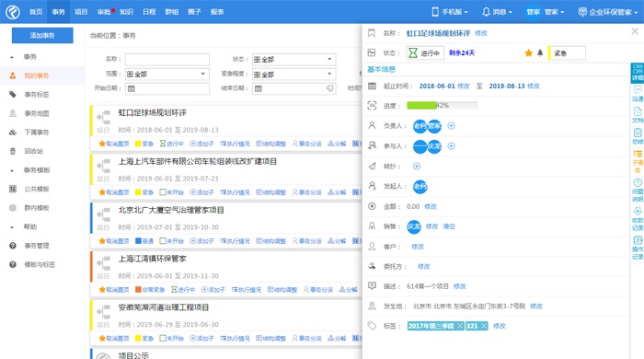The image size is (644, 359).
Task: Click the yellow 紧急 priority box in detail panel
Action: click(567, 53)
